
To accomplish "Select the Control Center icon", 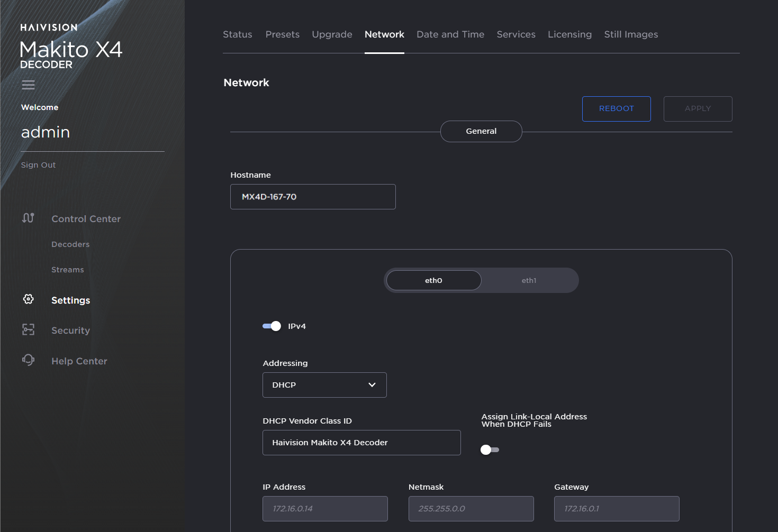I will click(28, 218).
